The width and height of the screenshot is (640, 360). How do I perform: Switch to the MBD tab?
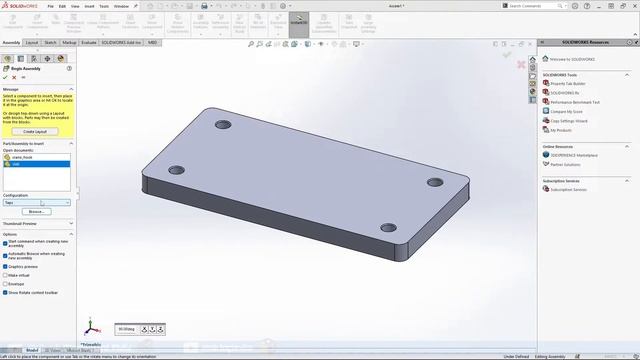click(152, 42)
